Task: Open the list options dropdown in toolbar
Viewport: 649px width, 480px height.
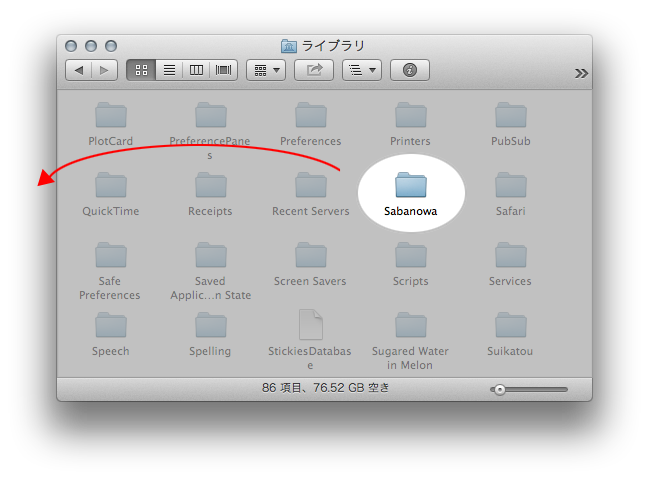Action: tap(362, 70)
